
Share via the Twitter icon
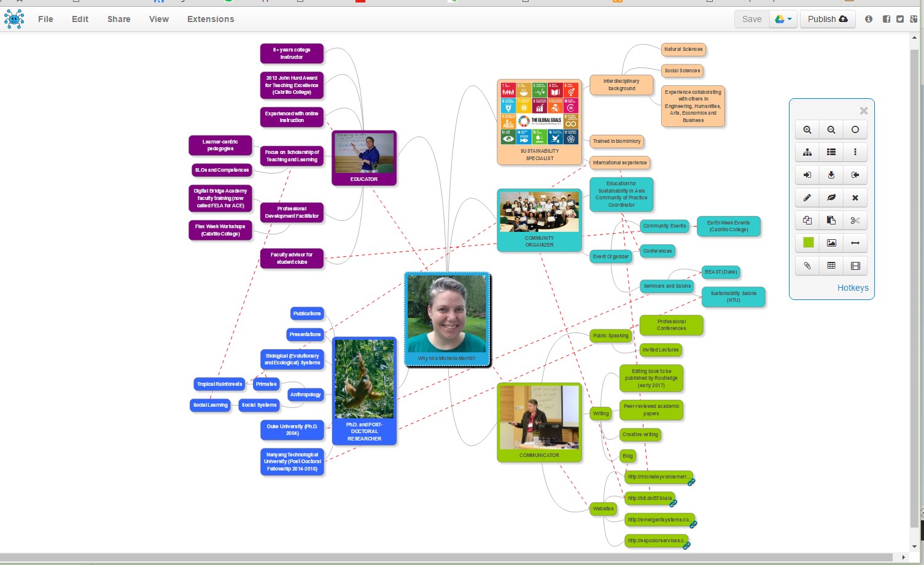click(x=899, y=19)
